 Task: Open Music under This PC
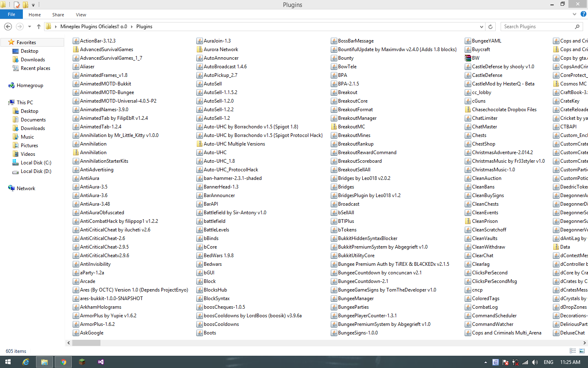click(27, 137)
